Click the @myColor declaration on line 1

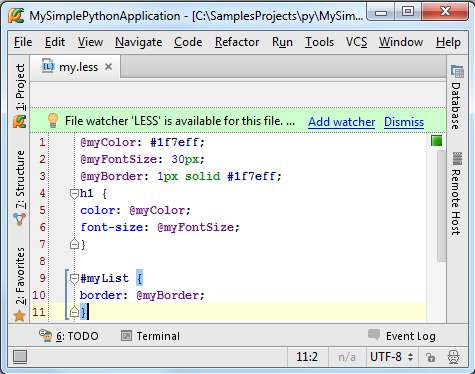[x=111, y=142]
